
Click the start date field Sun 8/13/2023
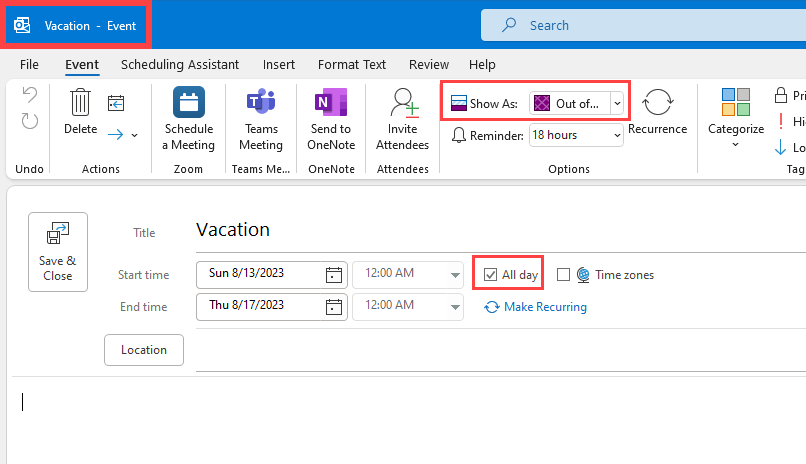pyautogui.click(x=259, y=274)
